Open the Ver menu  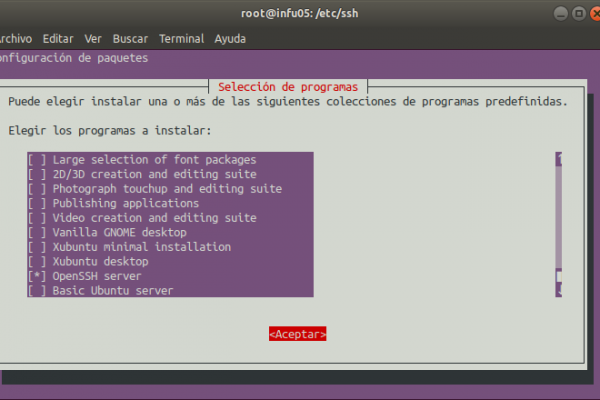93,39
